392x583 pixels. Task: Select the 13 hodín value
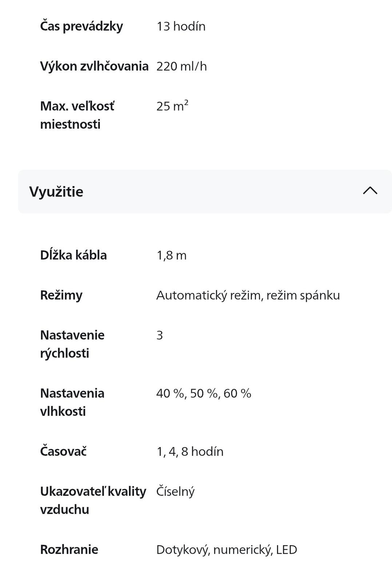point(181,26)
